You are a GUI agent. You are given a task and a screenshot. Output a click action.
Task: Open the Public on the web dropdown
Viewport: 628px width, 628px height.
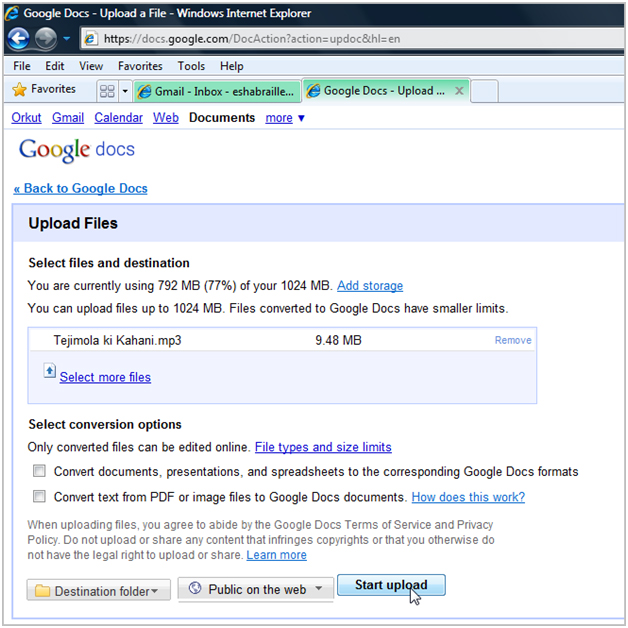(x=256, y=589)
